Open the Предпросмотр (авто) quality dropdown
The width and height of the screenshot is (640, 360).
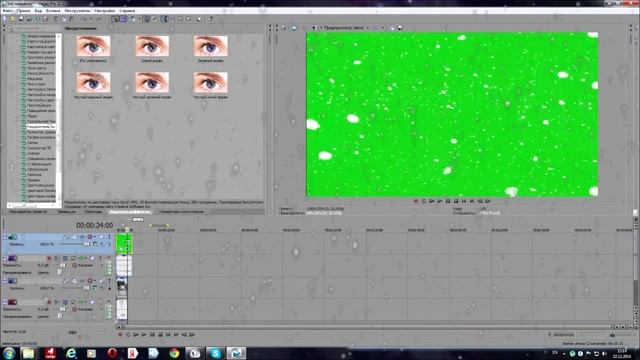tap(346, 28)
